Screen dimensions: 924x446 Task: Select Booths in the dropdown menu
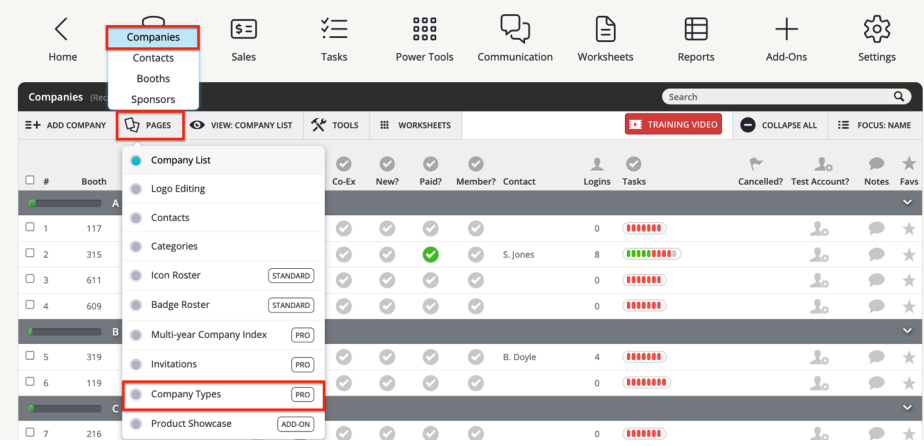tap(153, 78)
